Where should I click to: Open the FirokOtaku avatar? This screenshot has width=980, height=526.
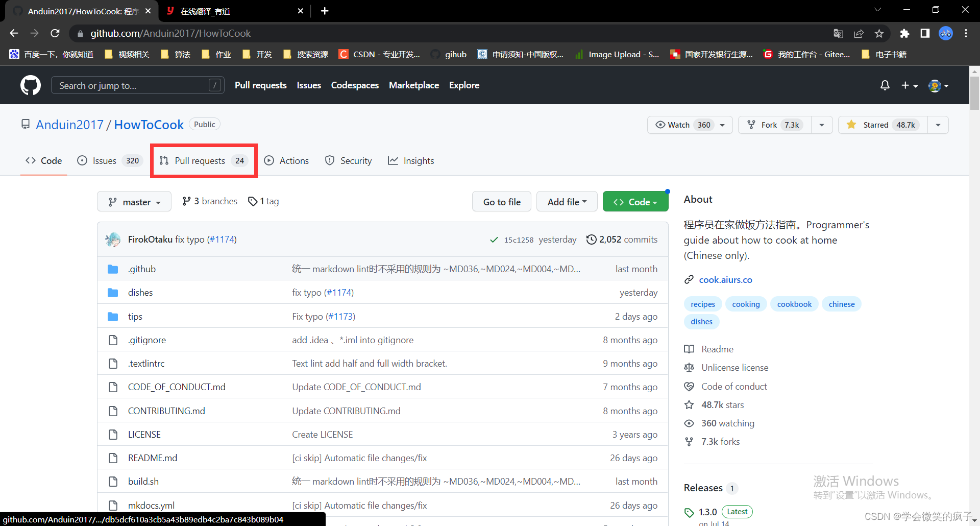pos(113,240)
